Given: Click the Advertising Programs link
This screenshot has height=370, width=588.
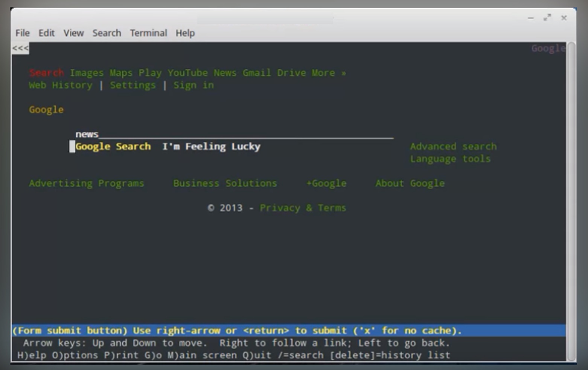Looking at the screenshot, I should 86,183.
